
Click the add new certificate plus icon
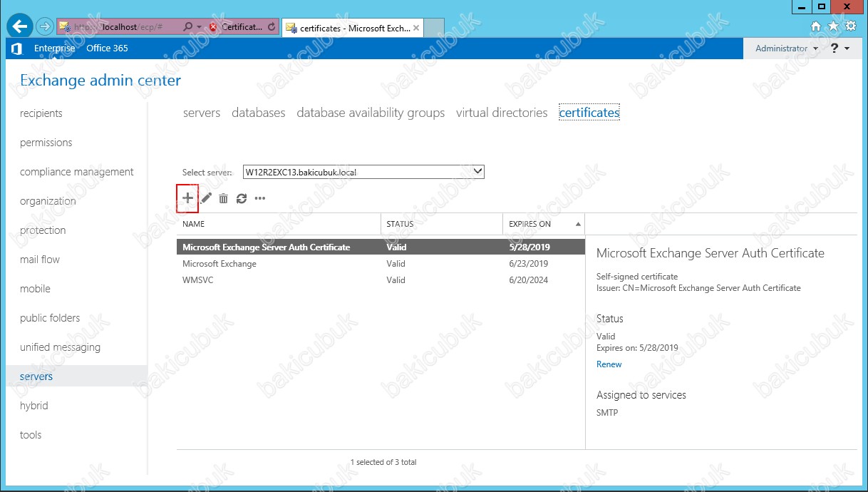point(187,198)
